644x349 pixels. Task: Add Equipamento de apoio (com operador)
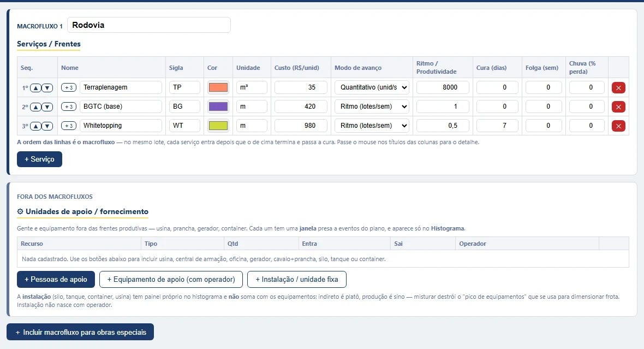click(171, 280)
